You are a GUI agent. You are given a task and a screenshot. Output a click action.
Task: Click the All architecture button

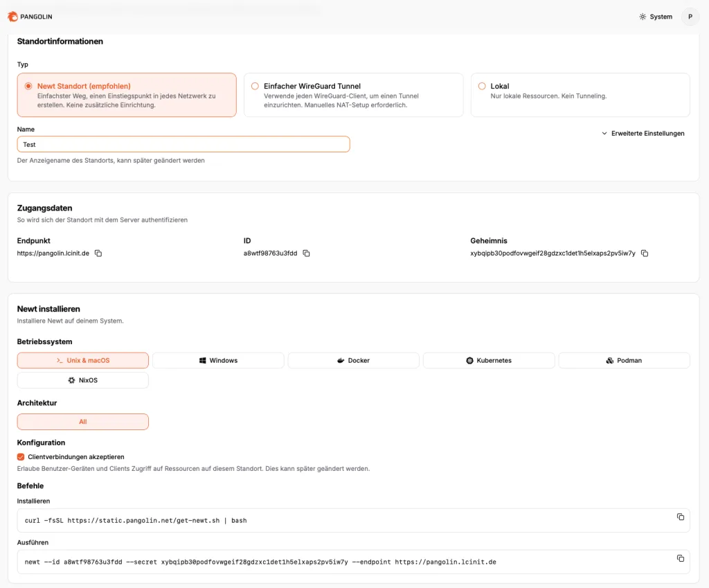coord(82,422)
